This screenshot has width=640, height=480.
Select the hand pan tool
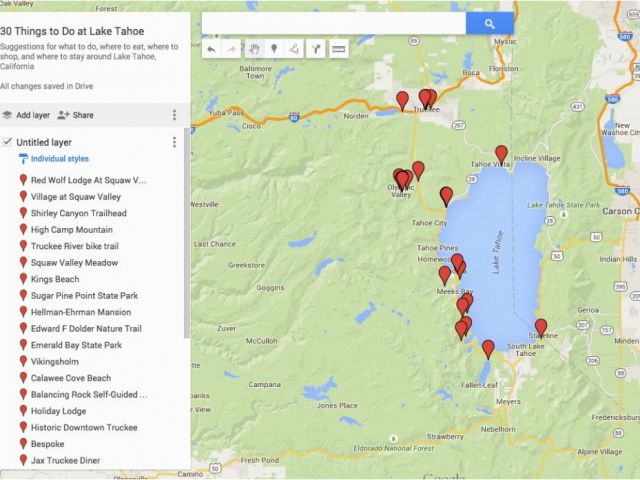tap(254, 50)
